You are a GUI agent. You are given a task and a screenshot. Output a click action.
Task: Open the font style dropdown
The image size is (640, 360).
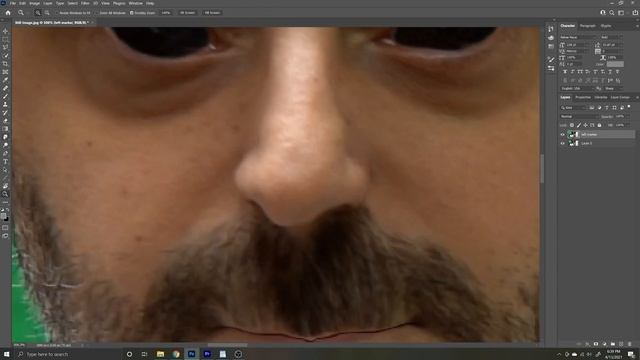[611, 37]
